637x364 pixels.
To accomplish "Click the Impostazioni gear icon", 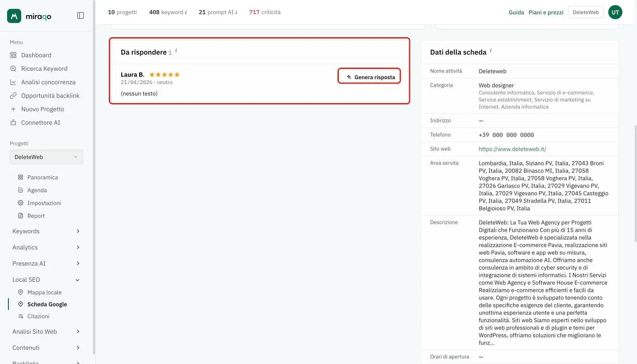I will [20, 203].
